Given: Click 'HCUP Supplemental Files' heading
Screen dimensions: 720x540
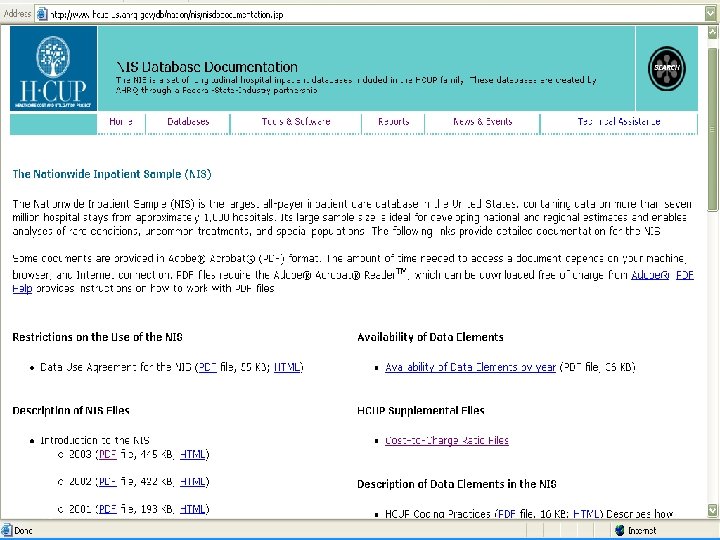Looking at the screenshot, I should tap(421, 411).
